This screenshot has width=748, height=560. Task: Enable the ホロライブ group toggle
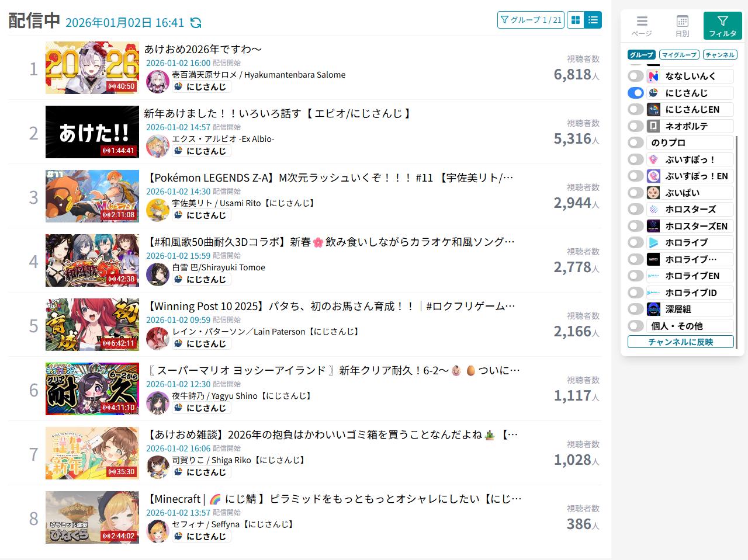[x=636, y=242]
